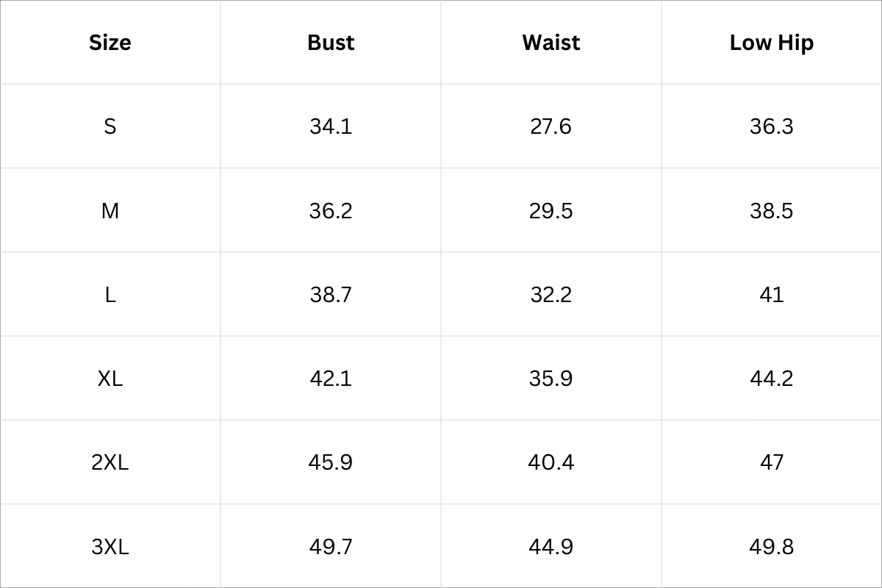Click the low hip value 44.2
This screenshot has height=588, width=882.
pyautogui.click(x=771, y=379)
